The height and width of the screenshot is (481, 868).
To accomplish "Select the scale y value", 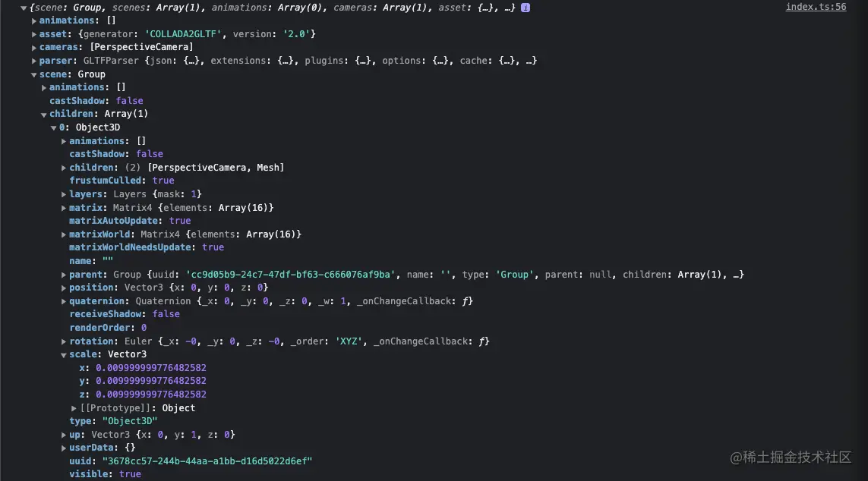I will (x=151, y=381).
